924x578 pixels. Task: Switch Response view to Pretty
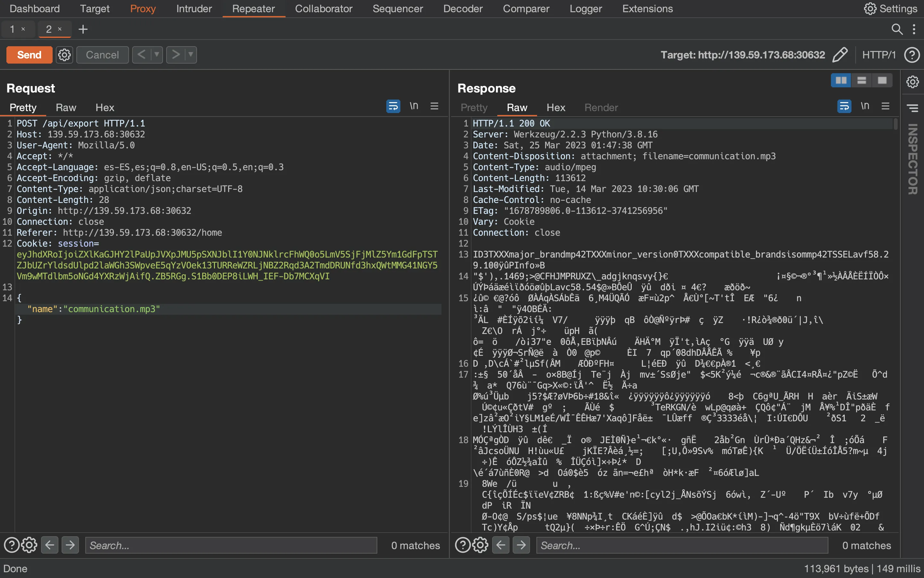pyautogui.click(x=474, y=108)
